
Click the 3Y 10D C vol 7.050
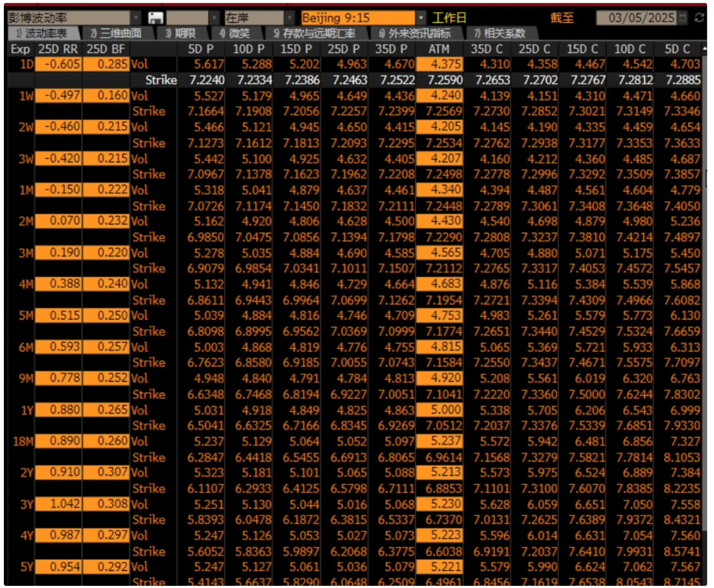(x=637, y=504)
